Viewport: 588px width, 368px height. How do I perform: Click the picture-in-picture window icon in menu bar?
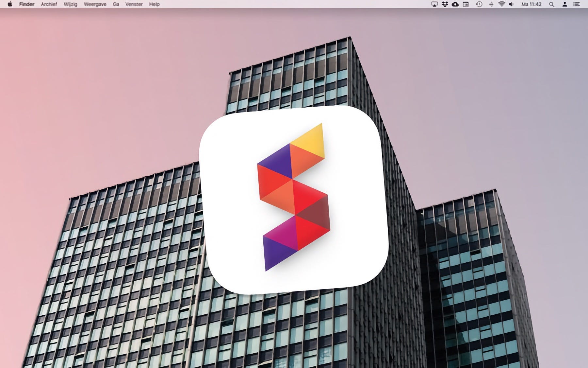(x=466, y=4)
